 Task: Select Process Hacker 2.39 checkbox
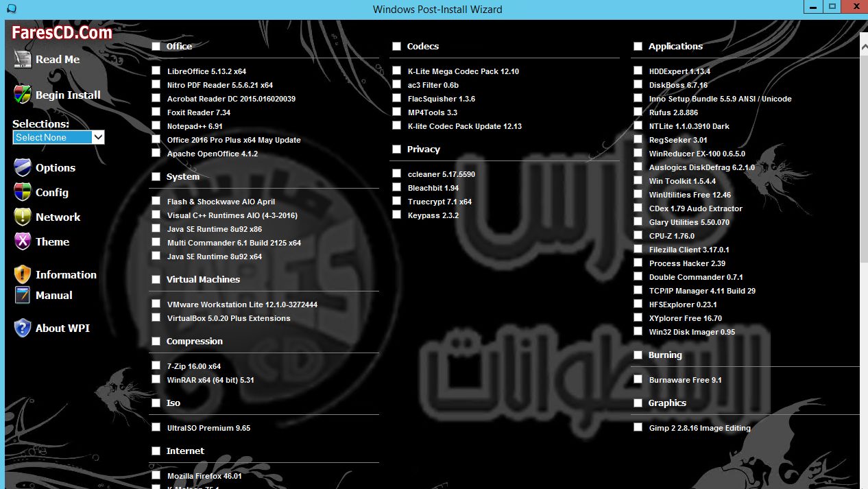[638, 263]
